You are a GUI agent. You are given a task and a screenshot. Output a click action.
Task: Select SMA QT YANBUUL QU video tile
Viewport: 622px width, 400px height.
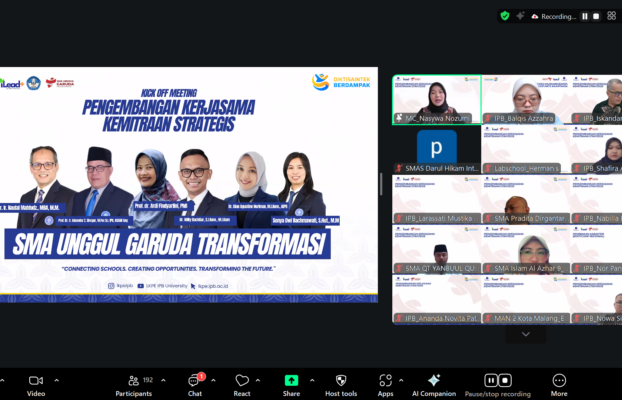coord(437,250)
